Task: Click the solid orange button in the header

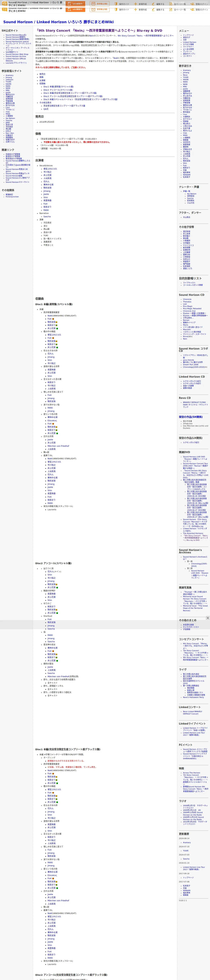Action: [75, 9]
